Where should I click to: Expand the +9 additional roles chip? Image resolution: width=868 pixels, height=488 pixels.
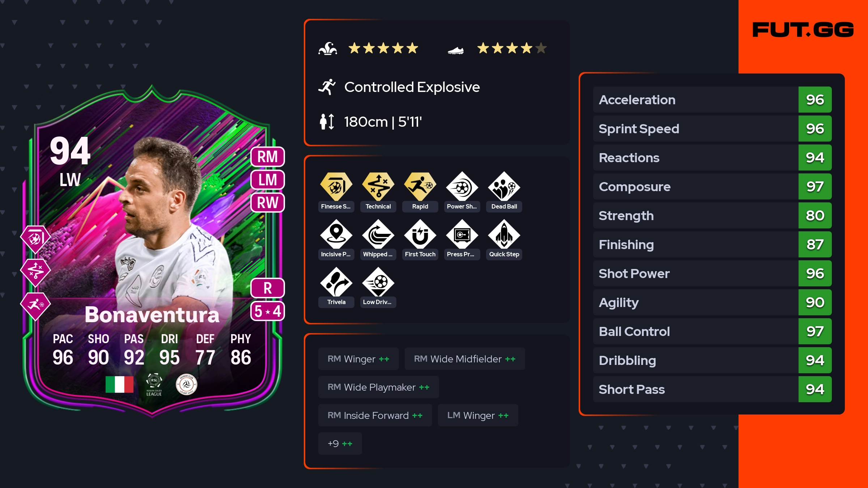(x=340, y=443)
